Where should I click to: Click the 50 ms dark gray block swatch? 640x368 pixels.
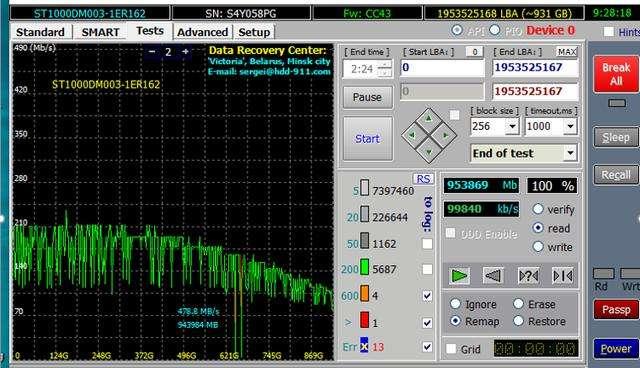pyautogui.click(x=364, y=241)
